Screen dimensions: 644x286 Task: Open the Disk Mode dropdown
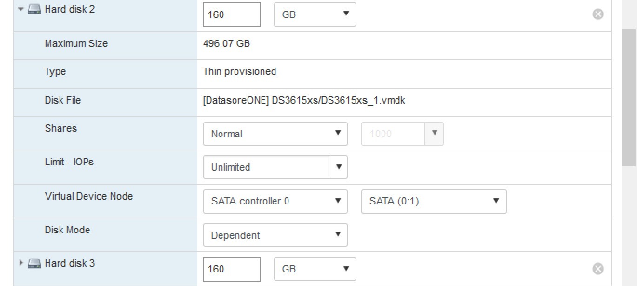(x=275, y=235)
